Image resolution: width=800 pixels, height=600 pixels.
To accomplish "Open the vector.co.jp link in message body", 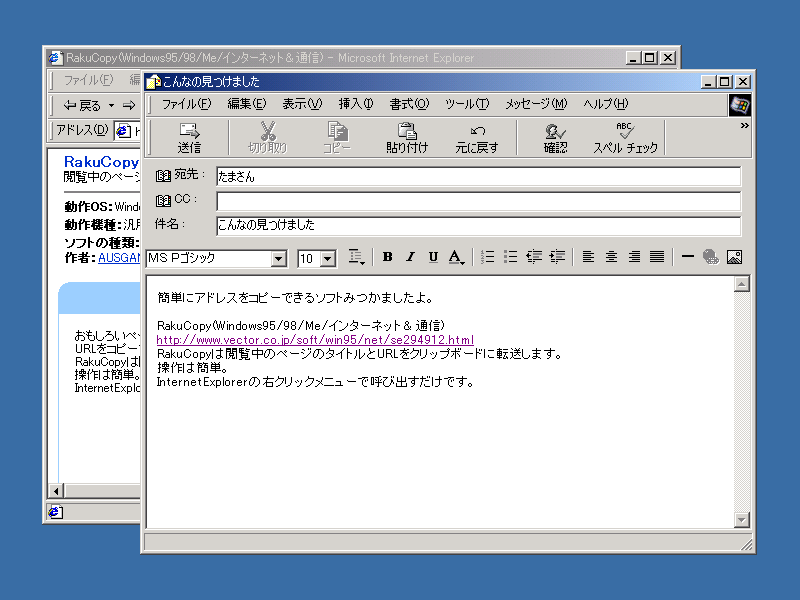I will click(x=315, y=340).
